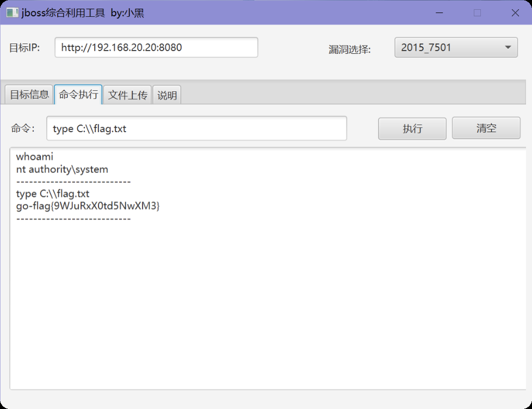Click the jboss app icon in title bar

[x=12, y=13]
